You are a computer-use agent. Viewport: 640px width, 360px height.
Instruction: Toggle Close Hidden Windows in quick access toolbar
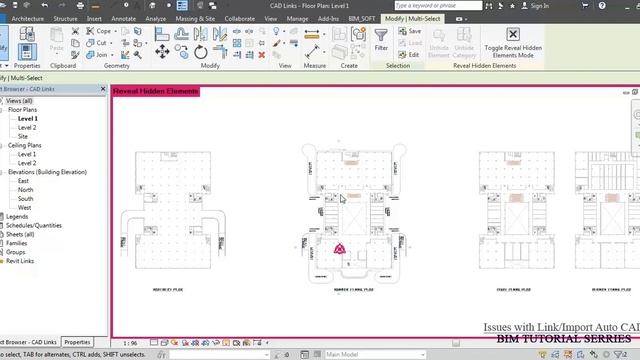click(x=200, y=6)
